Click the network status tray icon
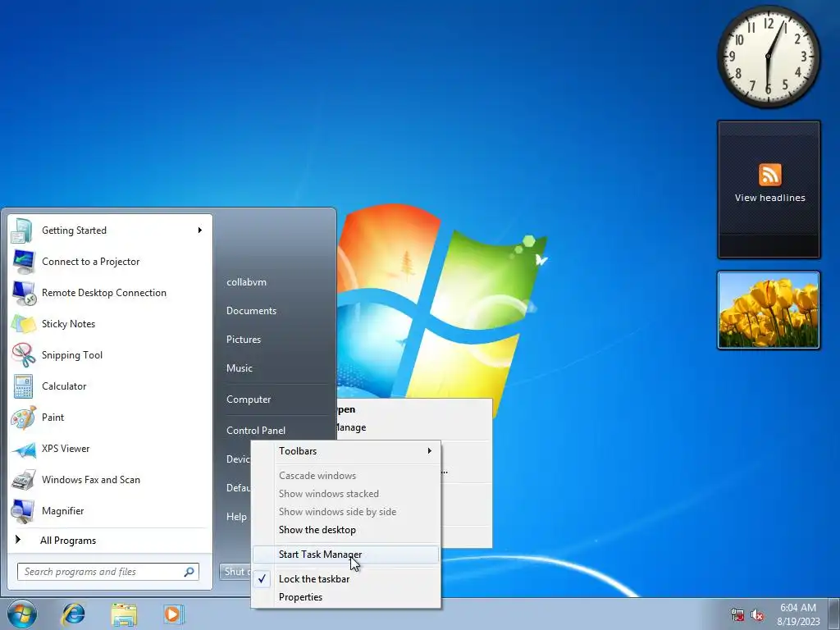 pyautogui.click(x=737, y=615)
